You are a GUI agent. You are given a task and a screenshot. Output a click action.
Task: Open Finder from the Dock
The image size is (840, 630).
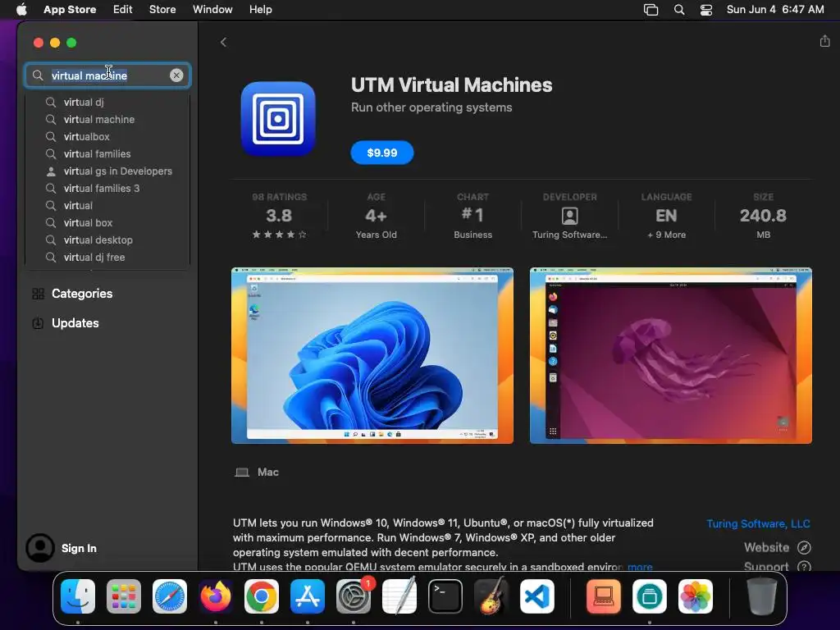tap(78, 596)
